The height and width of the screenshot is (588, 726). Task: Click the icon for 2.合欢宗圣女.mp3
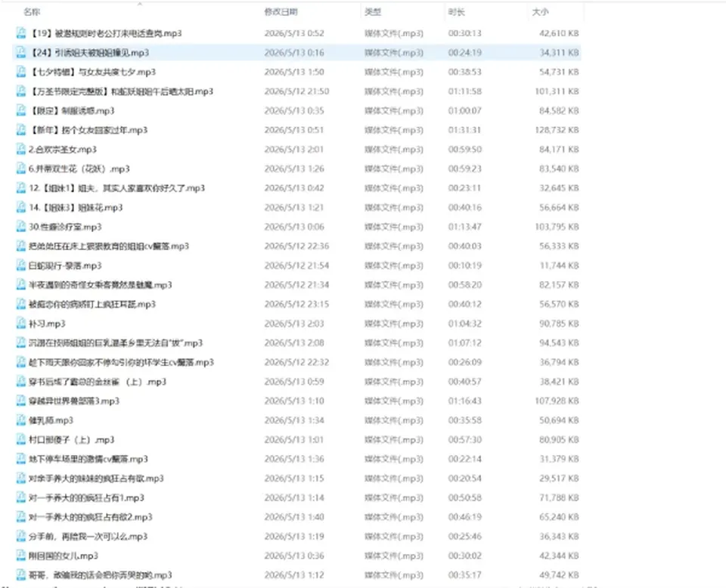(x=21, y=150)
